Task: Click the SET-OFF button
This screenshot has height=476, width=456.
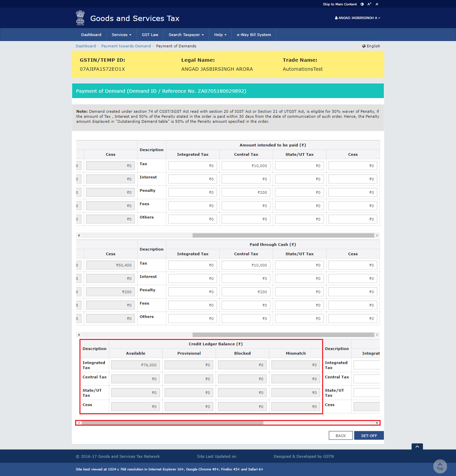Action: point(369,435)
